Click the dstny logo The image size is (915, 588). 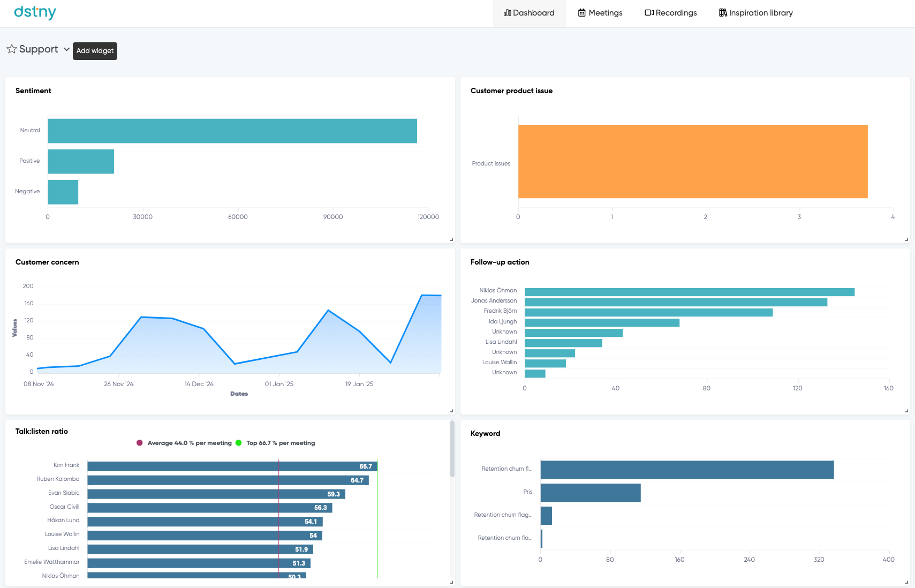tap(35, 12)
